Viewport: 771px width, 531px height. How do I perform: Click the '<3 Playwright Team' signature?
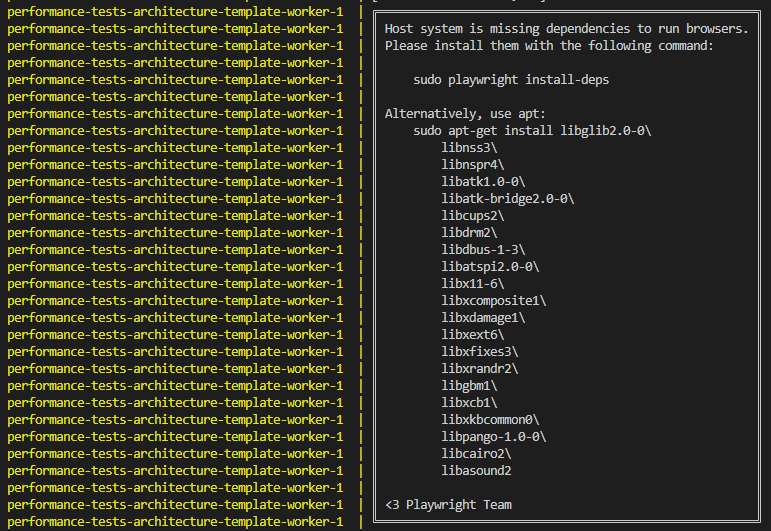click(448, 504)
